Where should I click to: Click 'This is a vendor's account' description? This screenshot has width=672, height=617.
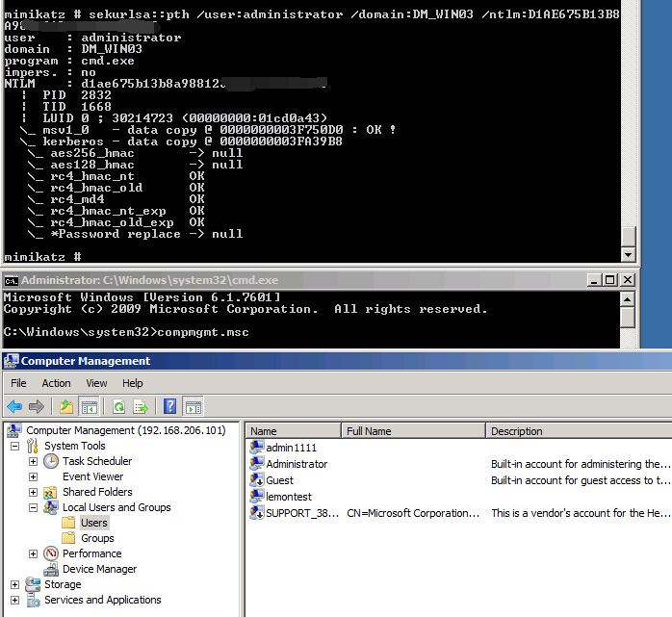581,513
